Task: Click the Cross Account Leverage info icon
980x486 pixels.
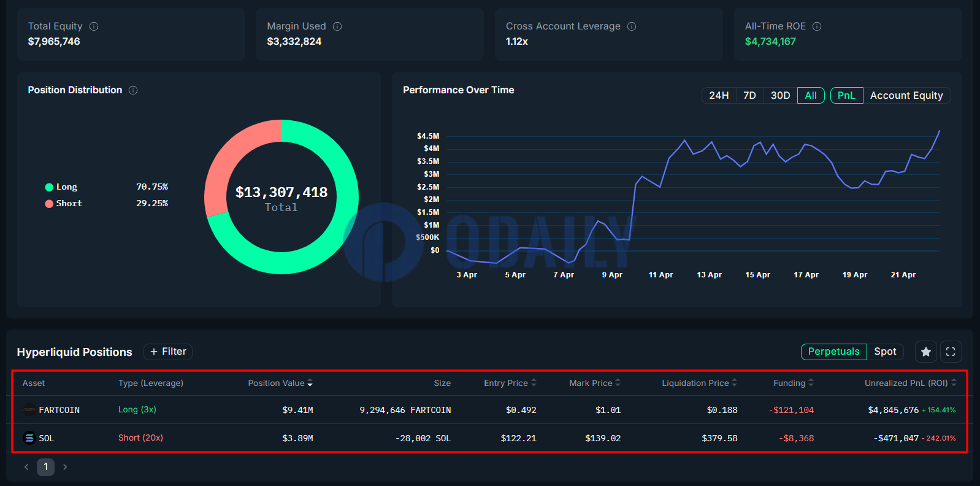Action: (x=632, y=26)
